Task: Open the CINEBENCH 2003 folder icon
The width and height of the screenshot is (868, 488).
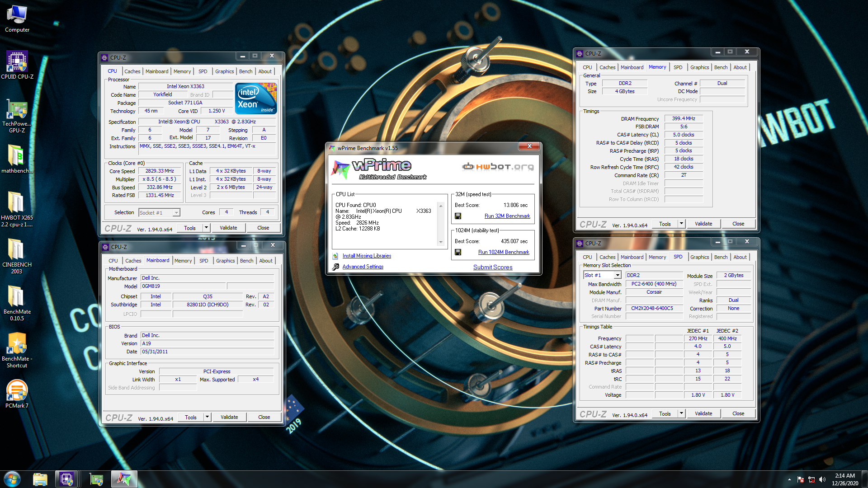Action: 17,256
